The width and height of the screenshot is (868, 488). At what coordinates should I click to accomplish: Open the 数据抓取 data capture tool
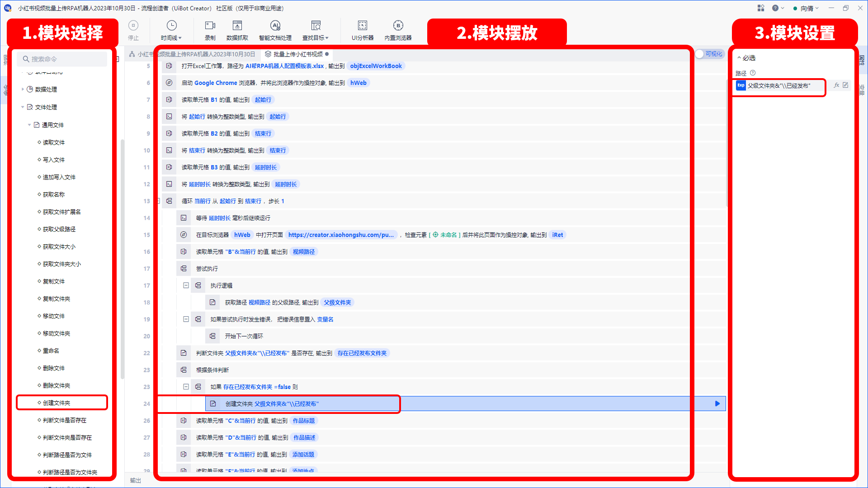point(237,30)
